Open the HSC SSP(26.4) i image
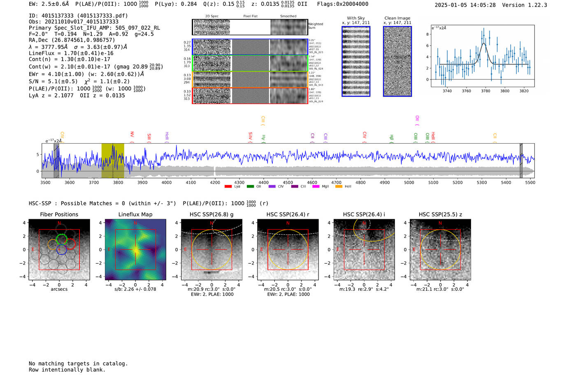576x392 pixels. [x=364, y=250]
